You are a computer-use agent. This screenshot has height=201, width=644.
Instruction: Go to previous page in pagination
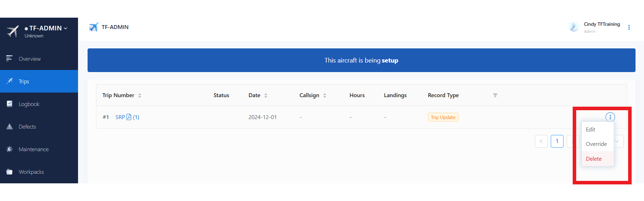(x=541, y=141)
